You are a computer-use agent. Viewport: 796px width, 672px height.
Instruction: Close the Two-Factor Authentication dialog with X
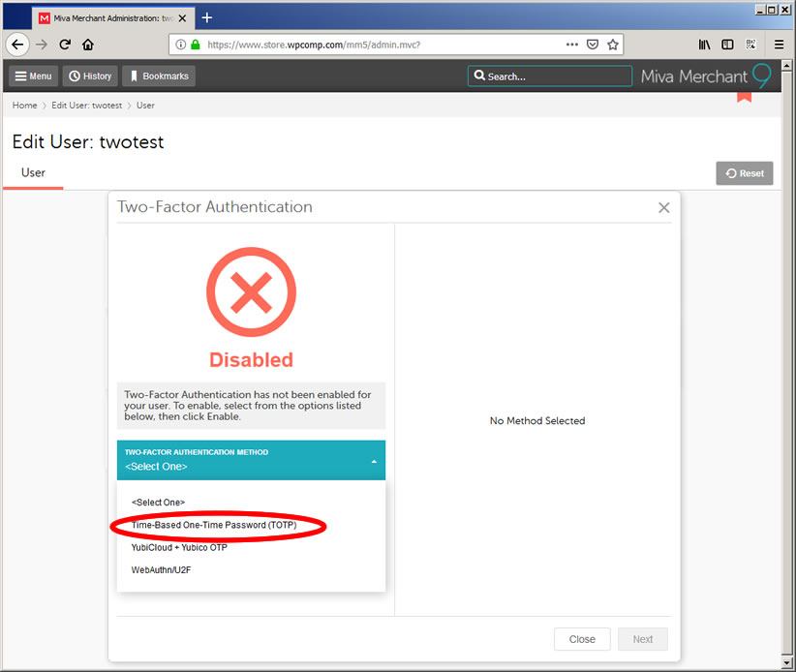(663, 207)
